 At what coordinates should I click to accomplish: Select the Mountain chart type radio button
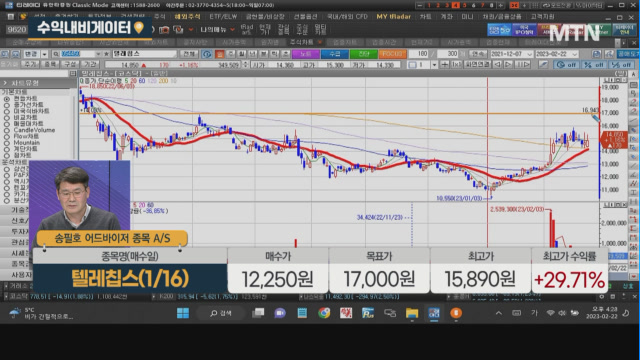[x=7, y=143]
